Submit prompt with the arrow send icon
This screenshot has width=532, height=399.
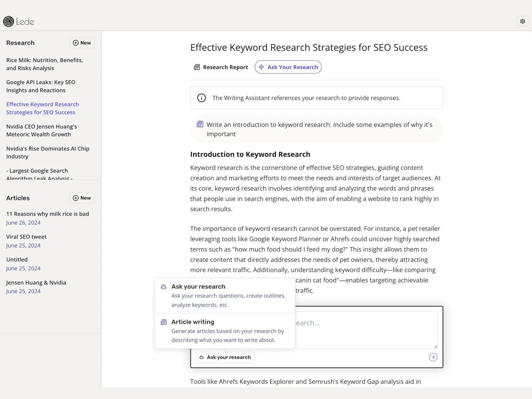(x=433, y=357)
